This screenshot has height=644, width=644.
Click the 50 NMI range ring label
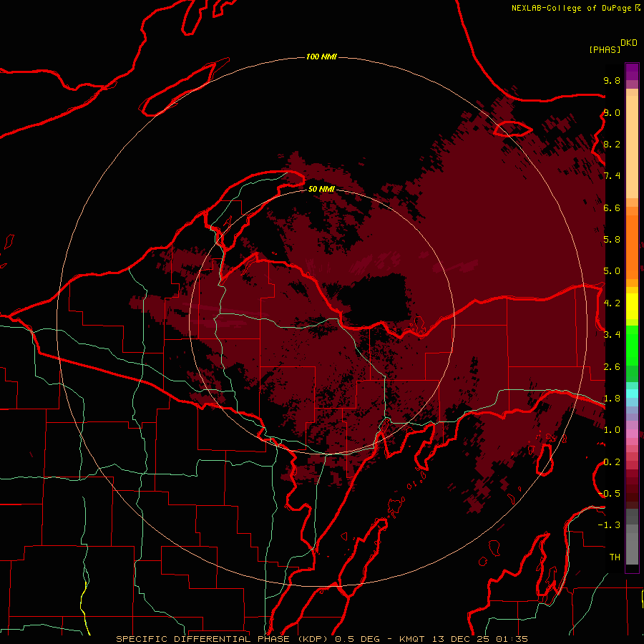click(321, 189)
